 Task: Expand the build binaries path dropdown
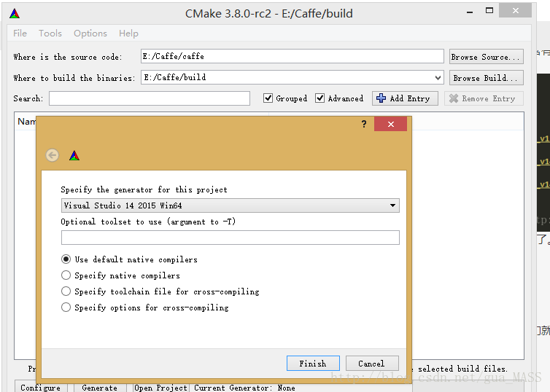pos(438,77)
